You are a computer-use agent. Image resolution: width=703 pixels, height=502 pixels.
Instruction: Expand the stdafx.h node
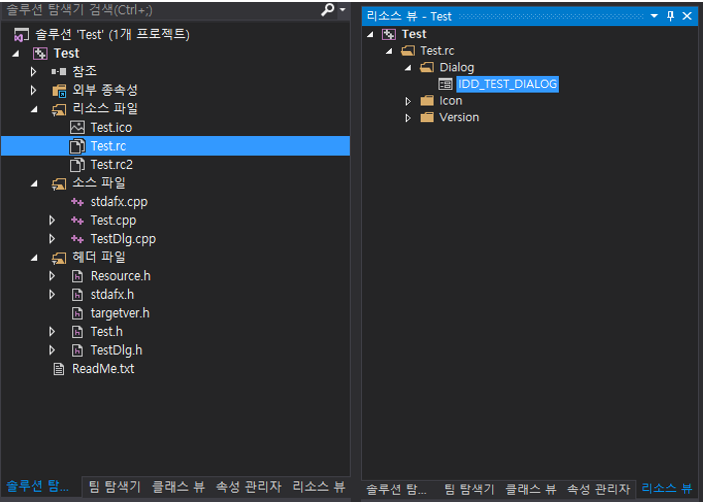[52, 294]
